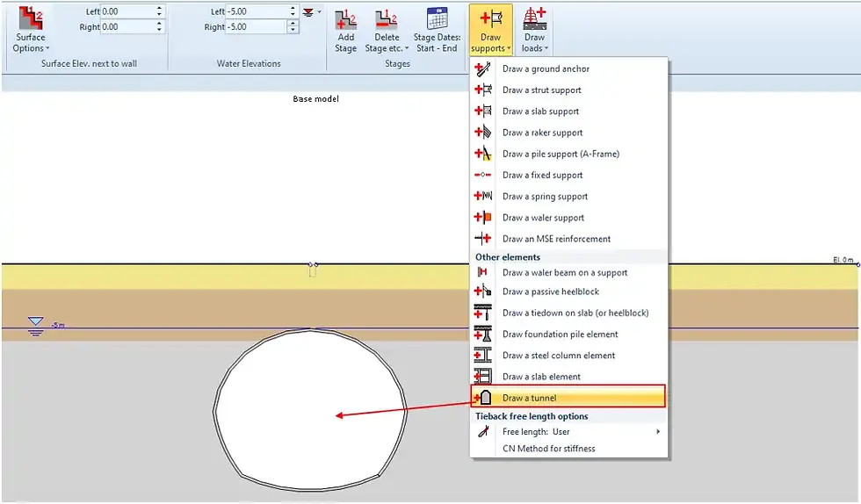Click the slab element icon
The image size is (861, 504).
pos(482,376)
